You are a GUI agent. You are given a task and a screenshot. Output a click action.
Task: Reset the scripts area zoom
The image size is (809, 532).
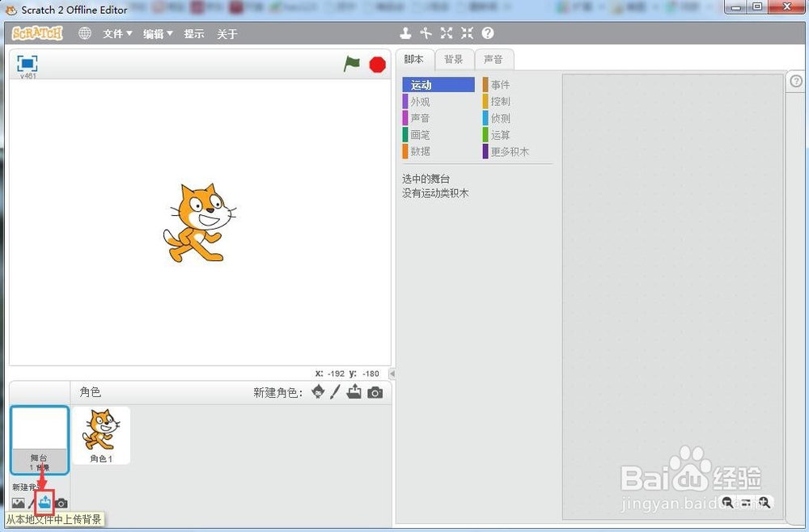(746, 502)
